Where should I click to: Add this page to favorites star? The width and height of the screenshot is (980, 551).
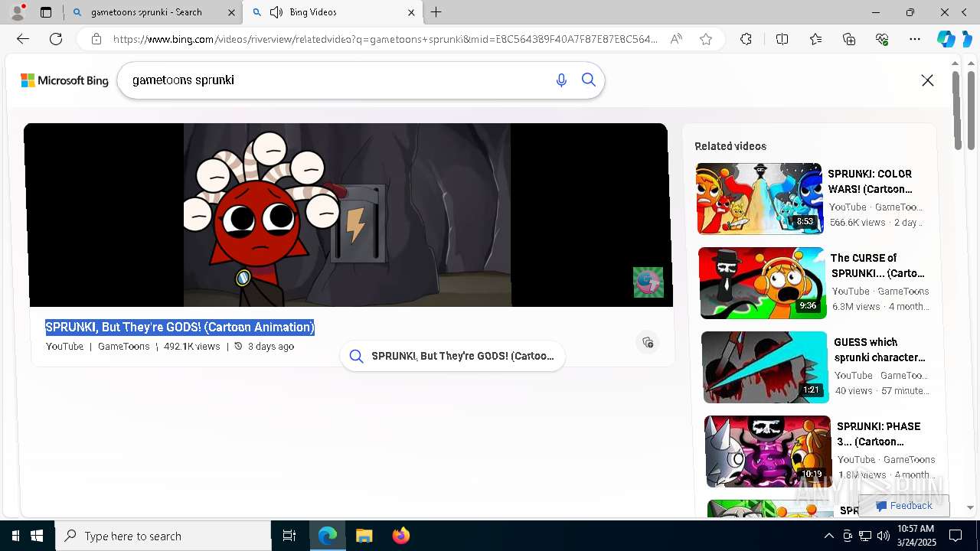(x=706, y=39)
